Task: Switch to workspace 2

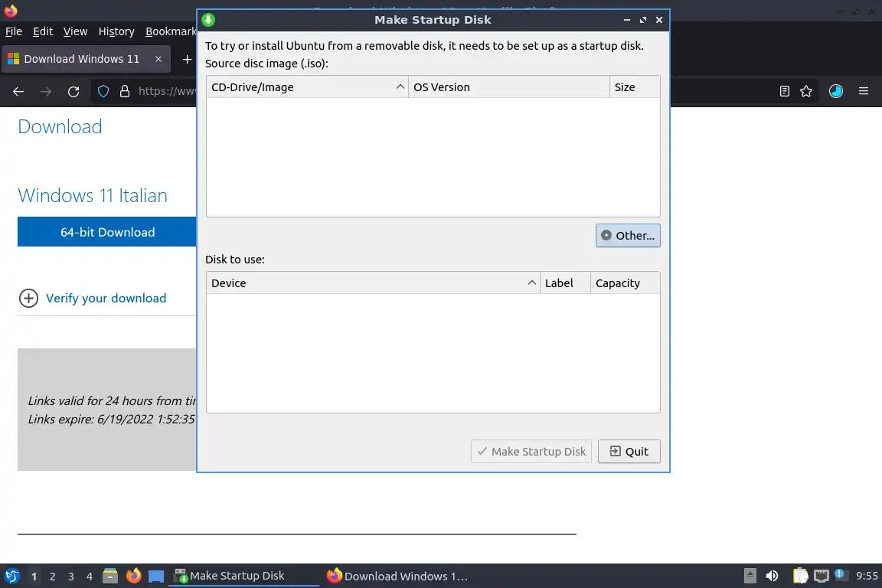Action: tap(52, 577)
